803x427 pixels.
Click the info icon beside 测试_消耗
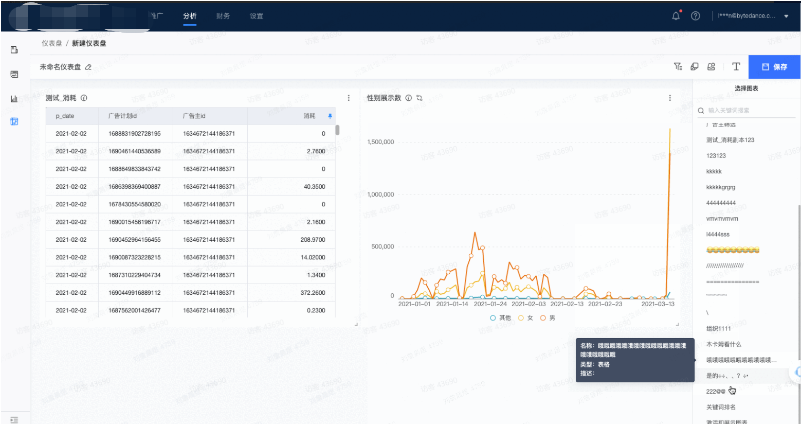(83, 98)
